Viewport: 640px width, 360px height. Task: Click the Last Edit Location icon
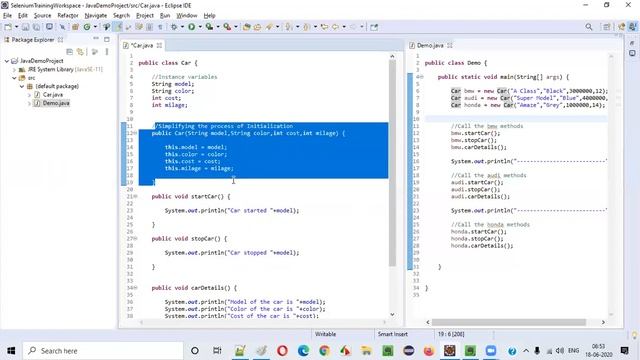(324, 27)
